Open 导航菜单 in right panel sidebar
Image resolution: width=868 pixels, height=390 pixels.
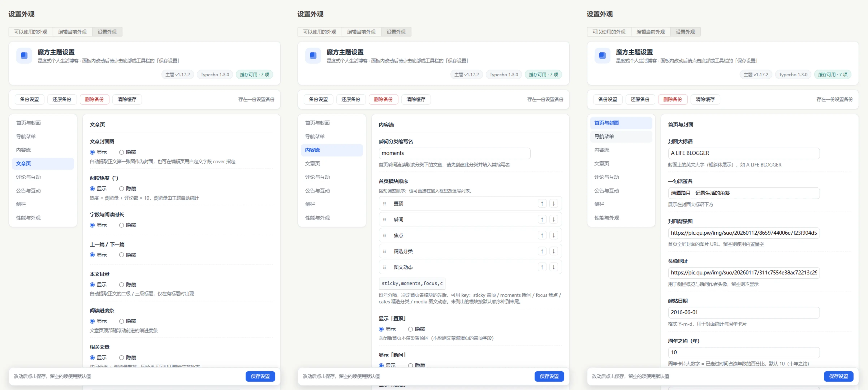621,136
